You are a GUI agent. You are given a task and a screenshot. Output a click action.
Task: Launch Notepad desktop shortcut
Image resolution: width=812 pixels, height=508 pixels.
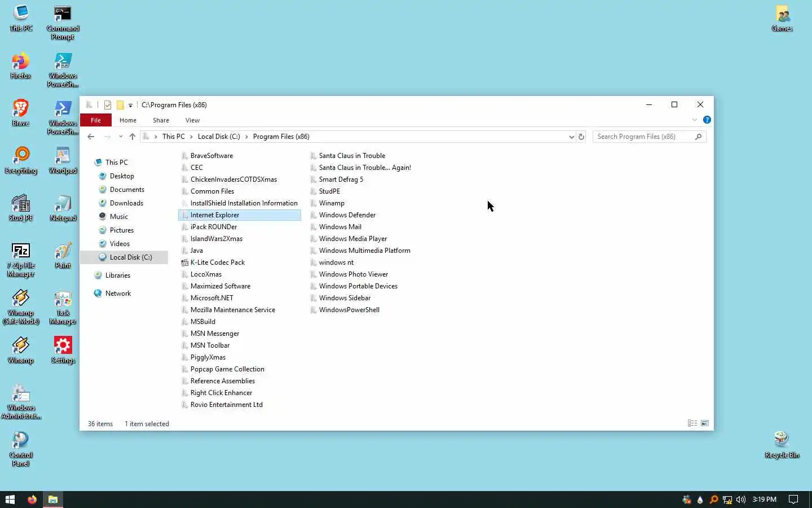coord(63,208)
